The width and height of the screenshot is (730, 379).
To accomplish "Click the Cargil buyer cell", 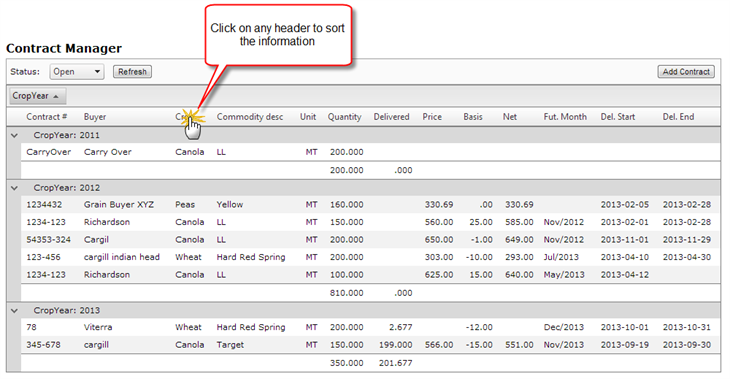I will pyautogui.click(x=96, y=240).
